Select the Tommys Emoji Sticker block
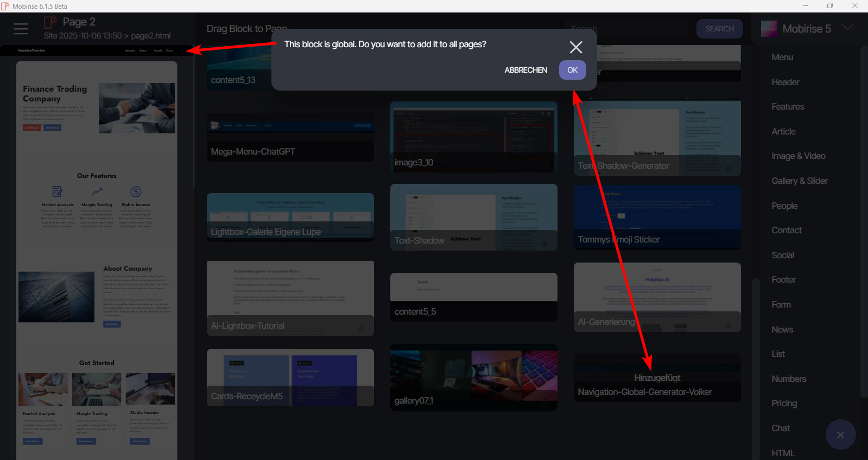 (x=657, y=217)
